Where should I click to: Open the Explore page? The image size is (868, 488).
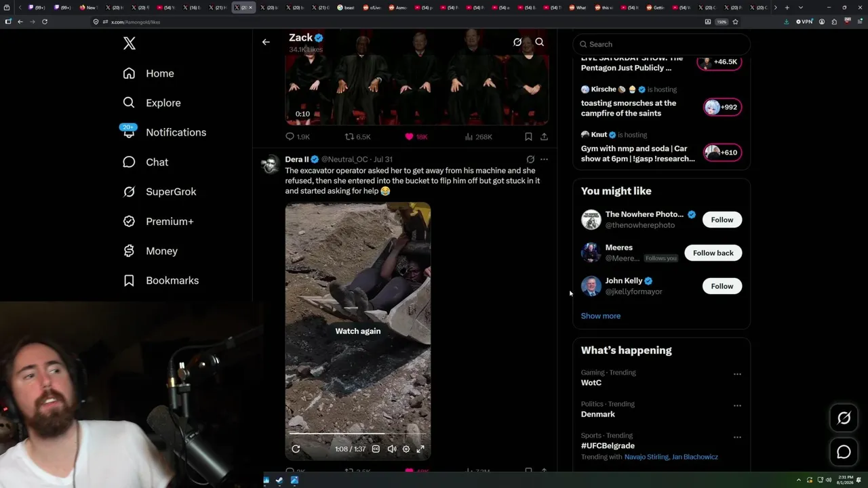(x=152, y=103)
